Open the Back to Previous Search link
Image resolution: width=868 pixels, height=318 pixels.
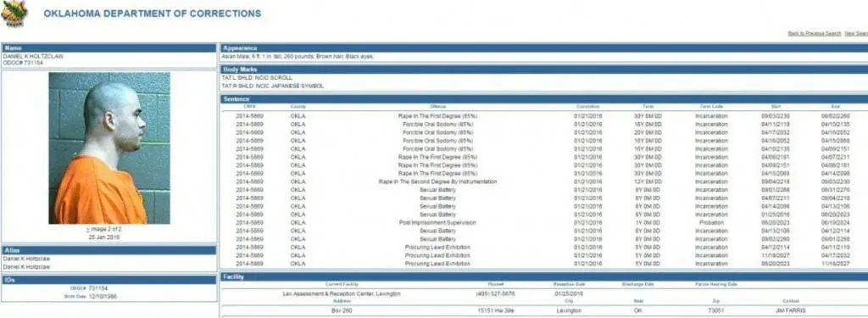click(815, 34)
